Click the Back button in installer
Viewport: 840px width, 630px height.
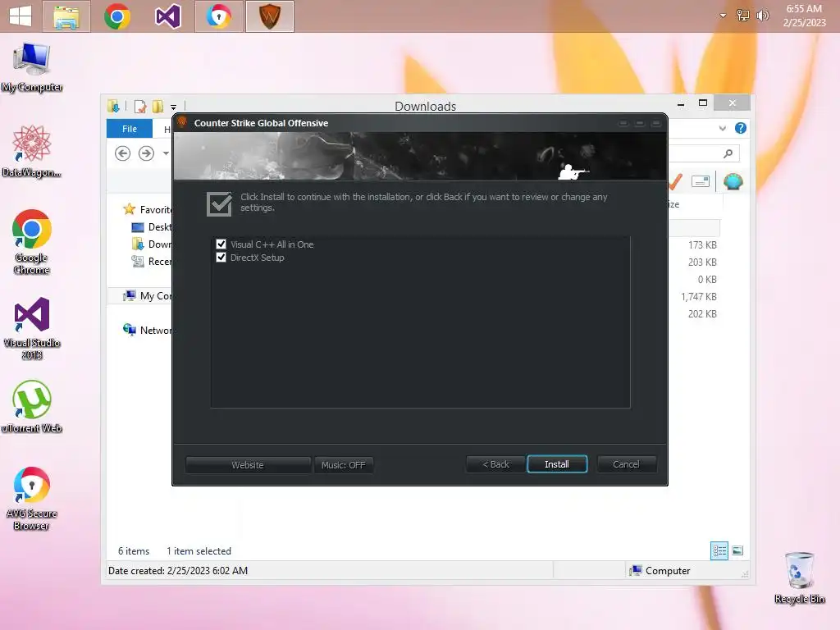click(496, 464)
